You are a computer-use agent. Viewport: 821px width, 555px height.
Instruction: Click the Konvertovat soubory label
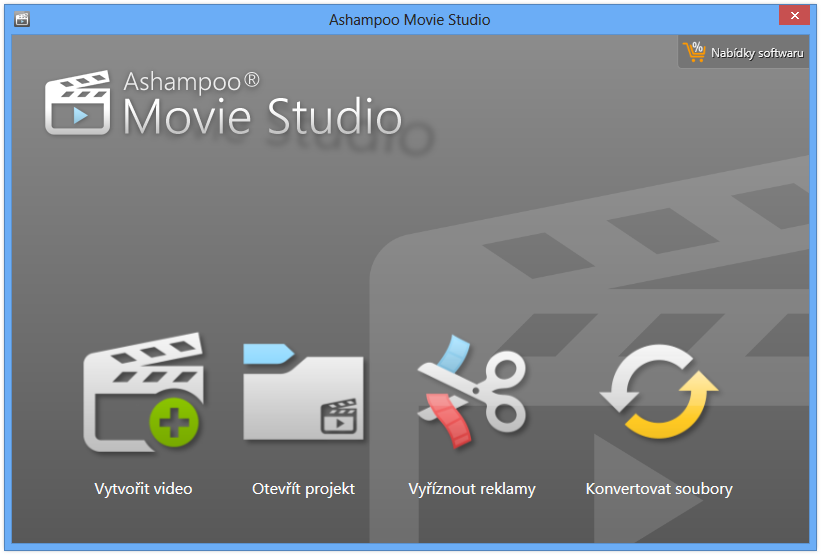pos(659,489)
